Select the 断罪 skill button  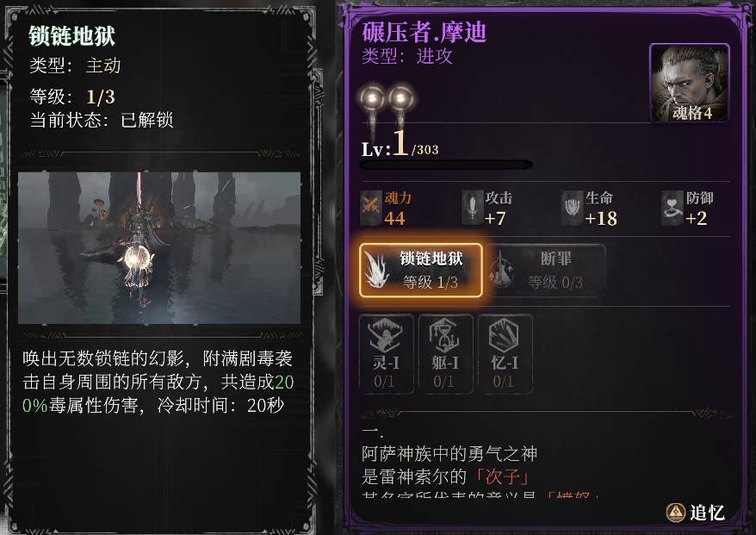coord(545,271)
